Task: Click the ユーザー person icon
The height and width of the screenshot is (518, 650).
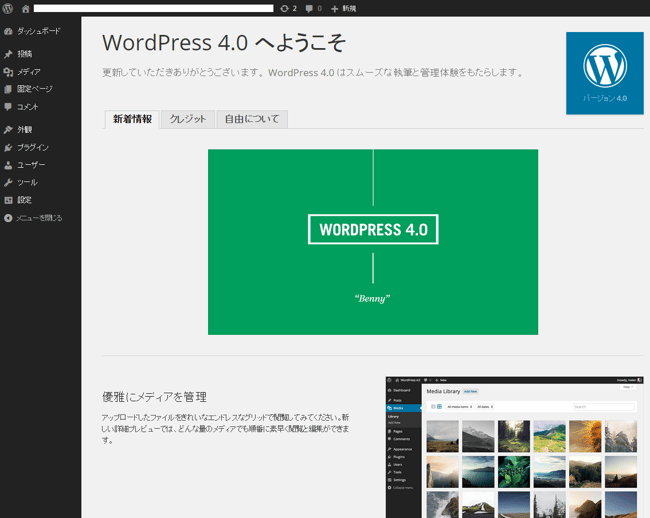Action: pos(8,165)
